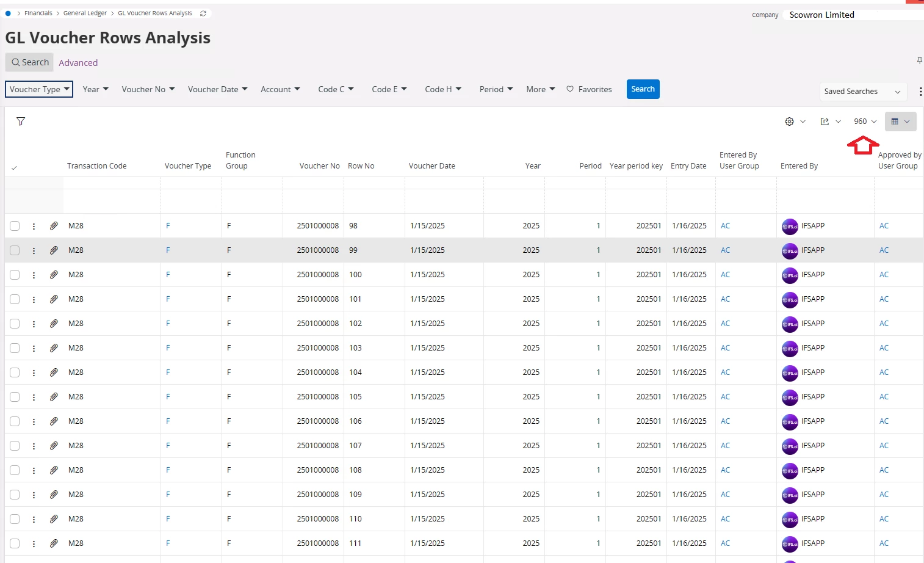The width and height of the screenshot is (924, 563).
Task: Click the filter funnel icon
Action: click(21, 122)
